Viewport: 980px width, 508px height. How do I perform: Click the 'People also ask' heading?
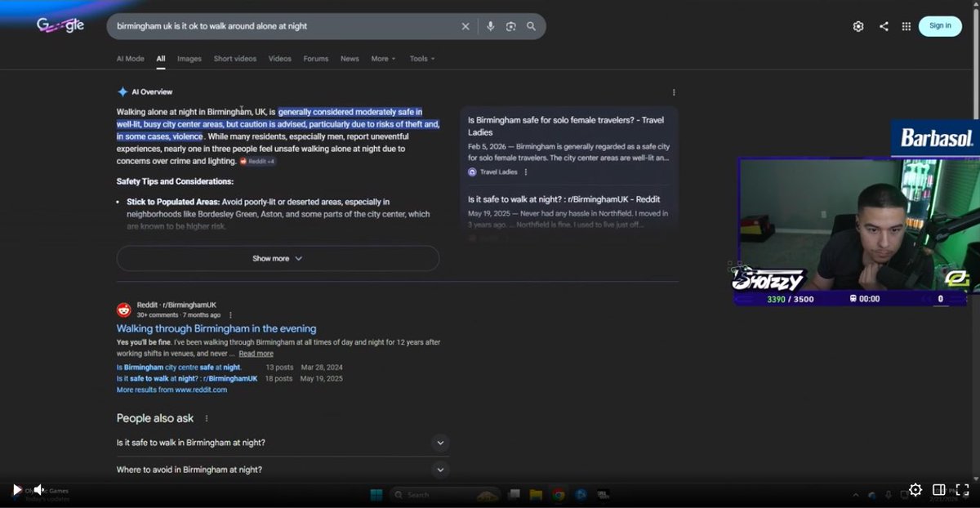[155, 418]
